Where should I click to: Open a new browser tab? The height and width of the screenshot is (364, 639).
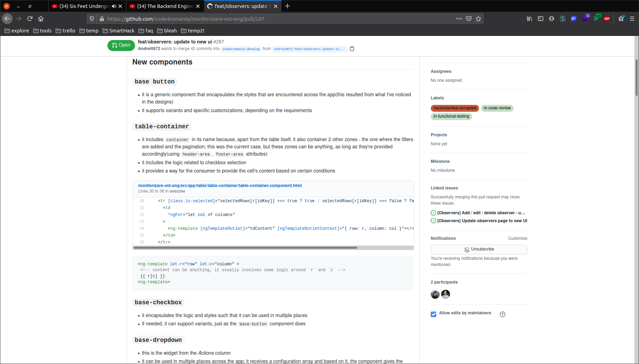[287, 6]
